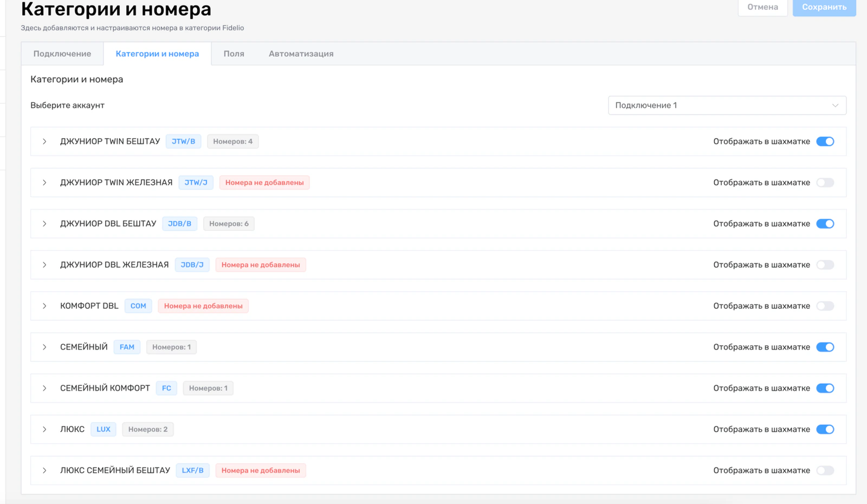Expand the СЕМЕЙНЫЙ FAM category row
Screen dimensions: 867x504
pos(44,347)
